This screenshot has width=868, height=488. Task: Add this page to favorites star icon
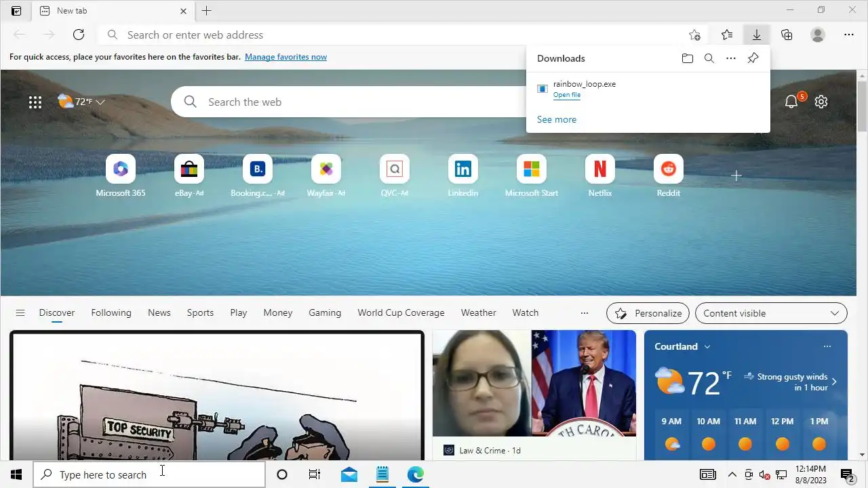point(694,35)
